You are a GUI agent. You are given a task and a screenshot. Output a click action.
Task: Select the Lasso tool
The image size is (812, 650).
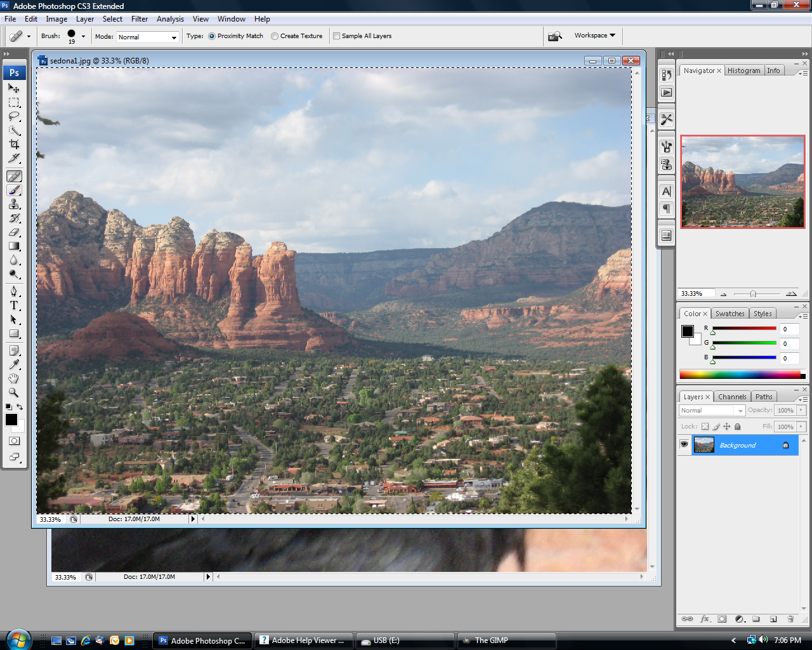point(14,117)
